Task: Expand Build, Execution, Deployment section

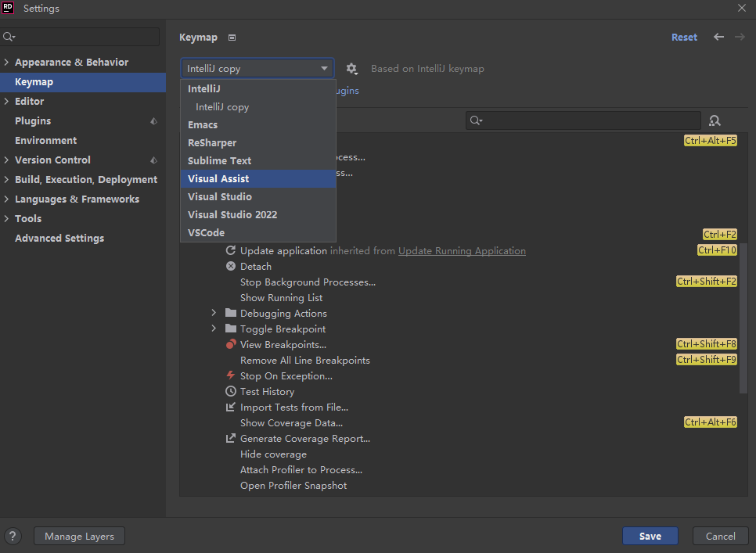Action: [x=6, y=180]
